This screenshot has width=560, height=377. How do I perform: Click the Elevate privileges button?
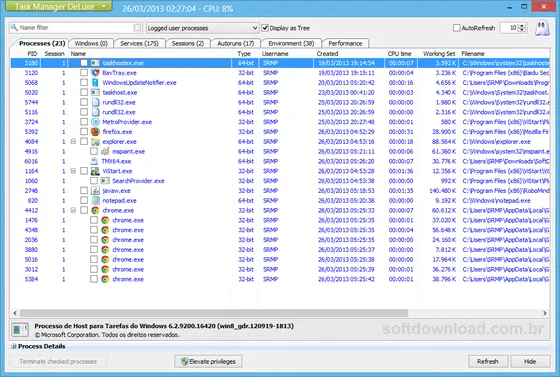pyautogui.click(x=208, y=361)
